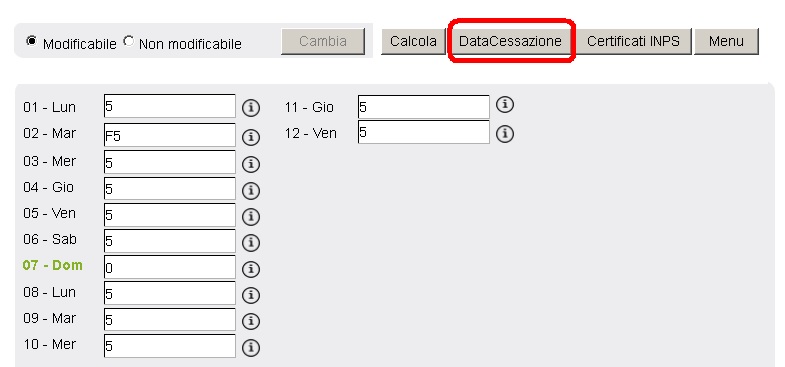Click info icon for 11 - Gio
785x367 pixels.
point(505,105)
